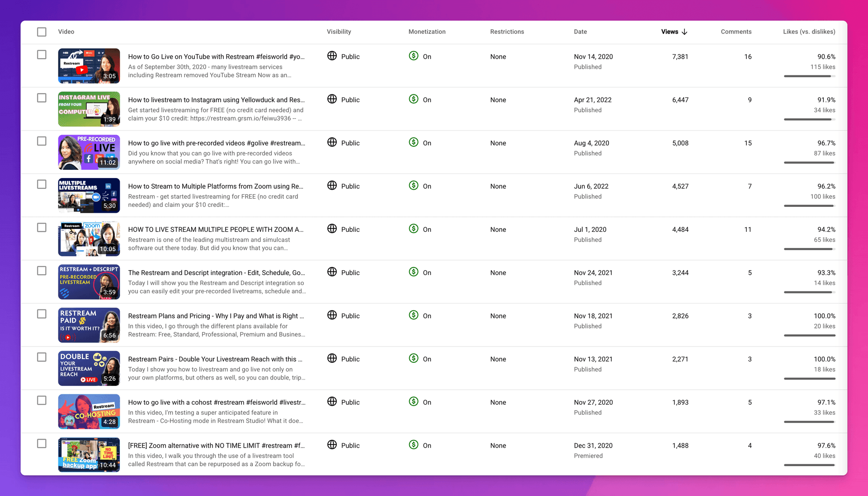Click the monetization dollar icon for the Dec 31, 2020 video
The height and width of the screenshot is (496, 868).
tap(413, 445)
